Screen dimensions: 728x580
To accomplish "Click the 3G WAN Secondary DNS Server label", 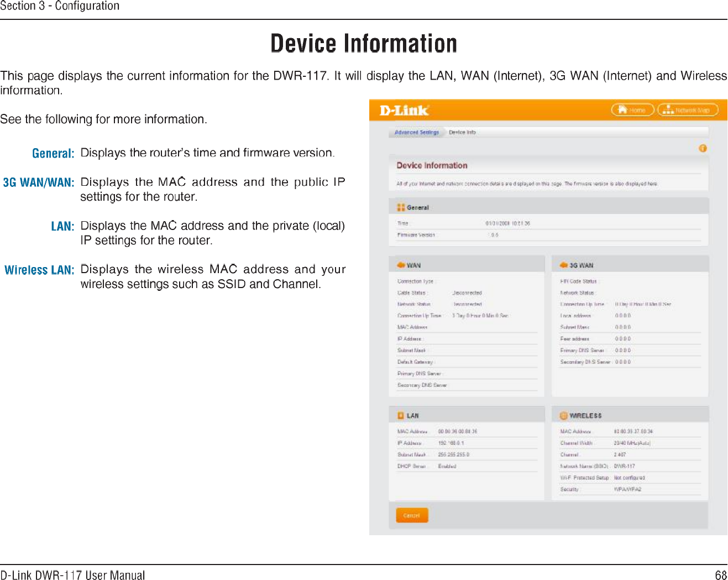I will pos(585,362).
